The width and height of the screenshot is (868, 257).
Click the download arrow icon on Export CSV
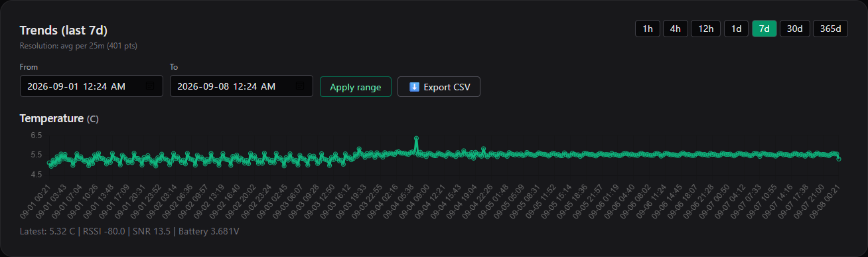(414, 87)
